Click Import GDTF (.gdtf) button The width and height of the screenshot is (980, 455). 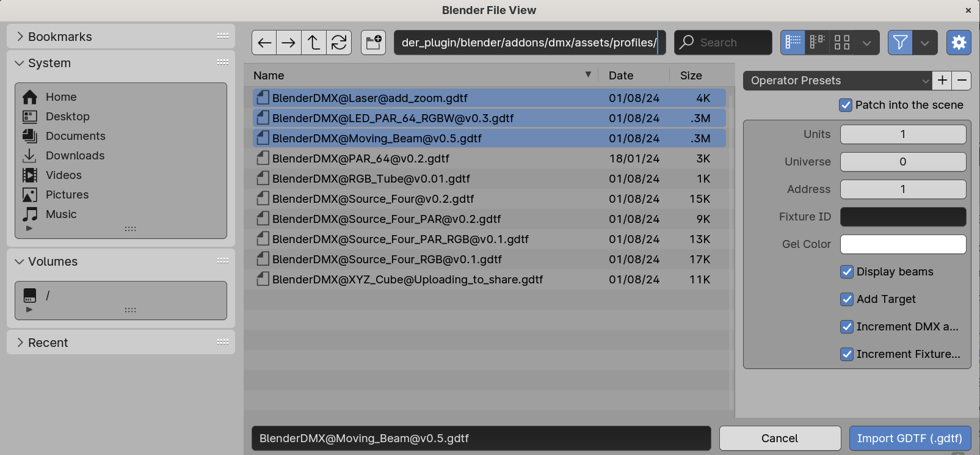pos(910,438)
